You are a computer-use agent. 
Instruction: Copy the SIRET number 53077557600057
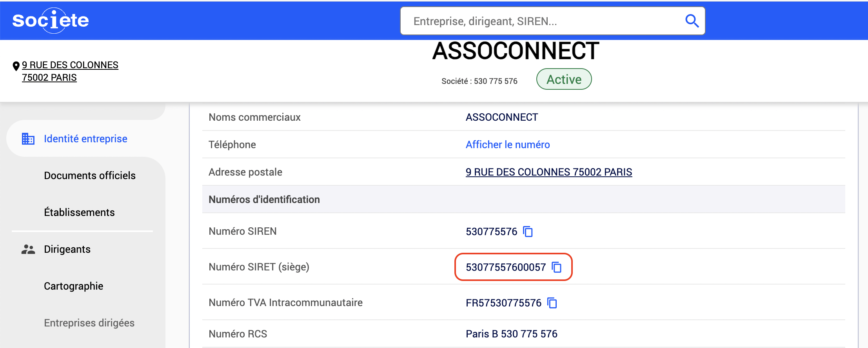(x=557, y=267)
